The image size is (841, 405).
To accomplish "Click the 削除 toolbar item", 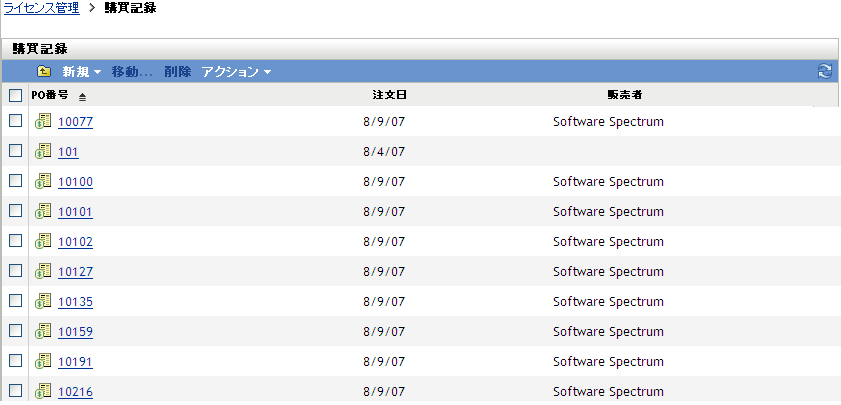I will coord(177,72).
